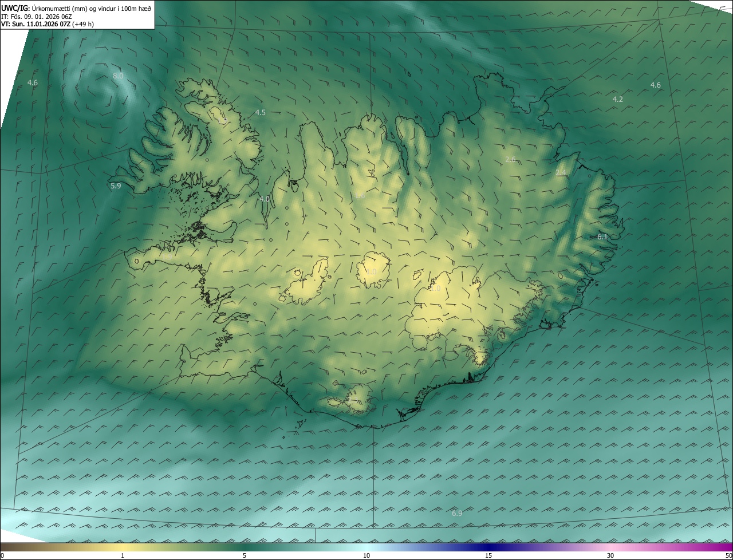Pick the brown start of the colour scale
Viewport: 733px width, 560px height.
[x=11, y=547]
